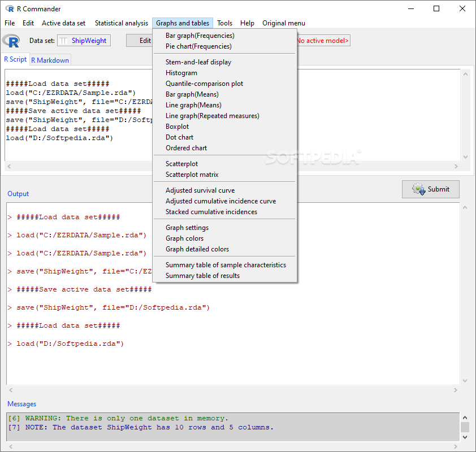Maximize the R Commander window
Image resolution: width=476 pixels, height=452 pixels.
436,8
